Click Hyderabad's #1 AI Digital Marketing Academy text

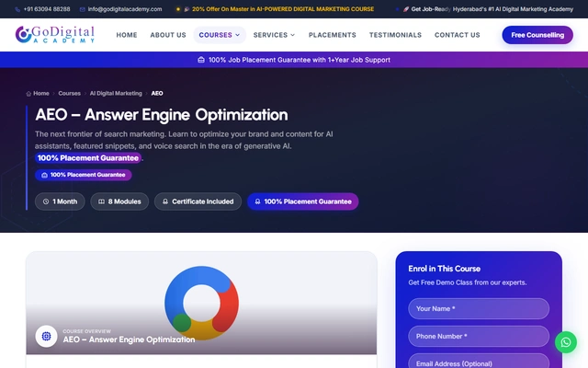tap(513, 9)
